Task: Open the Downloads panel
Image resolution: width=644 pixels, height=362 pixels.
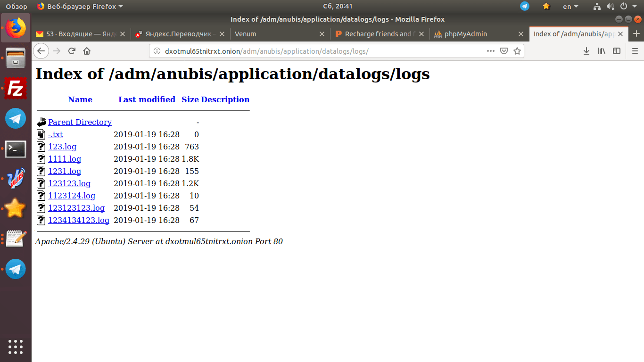Action: [586, 51]
